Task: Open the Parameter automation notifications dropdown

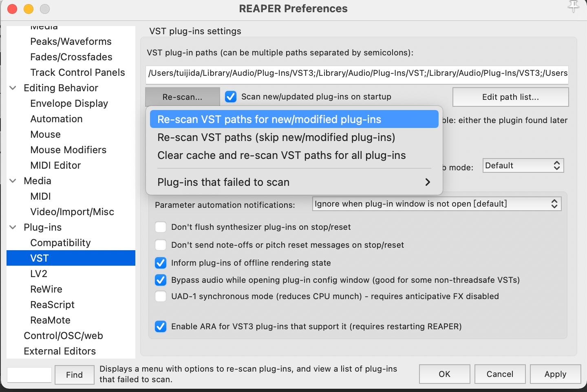Action: (436, 204)
